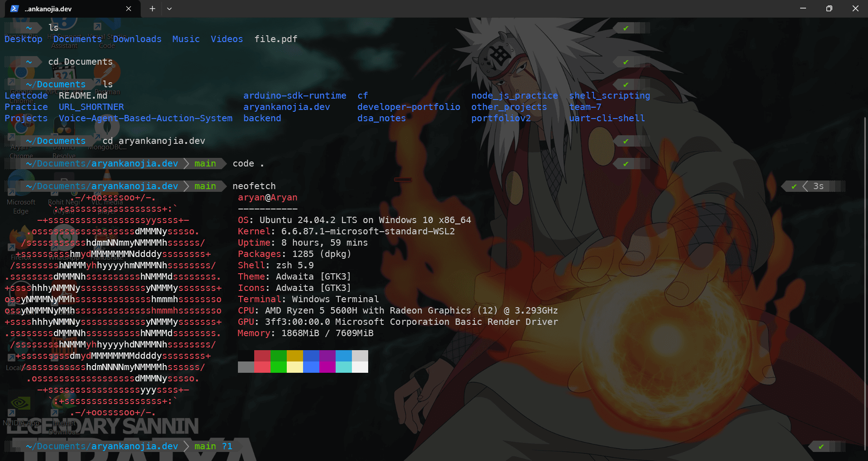Click the Icons: Adwaita [GTK3] line
Screen dimensions: 868x461
[x=294, y=288]
